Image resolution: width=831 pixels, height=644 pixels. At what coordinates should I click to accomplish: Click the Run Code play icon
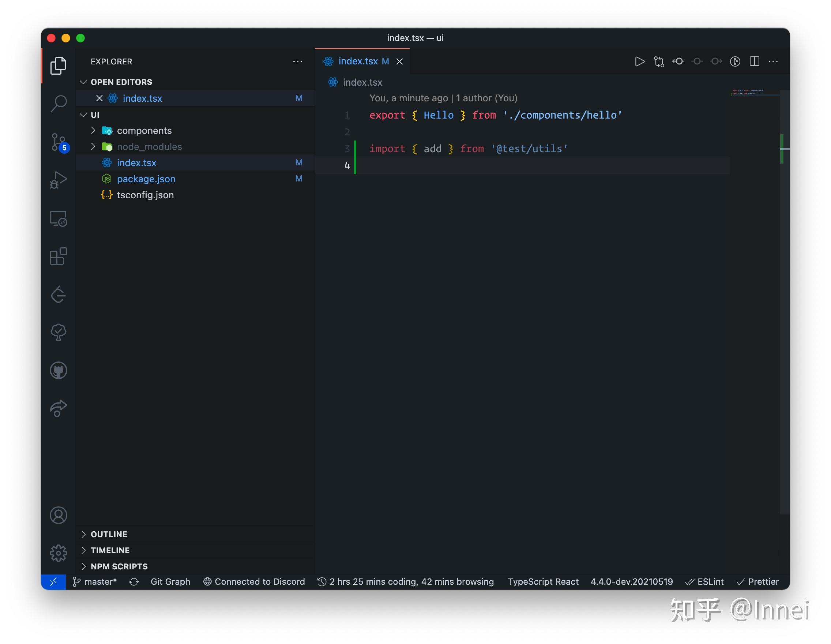point(640,61)
